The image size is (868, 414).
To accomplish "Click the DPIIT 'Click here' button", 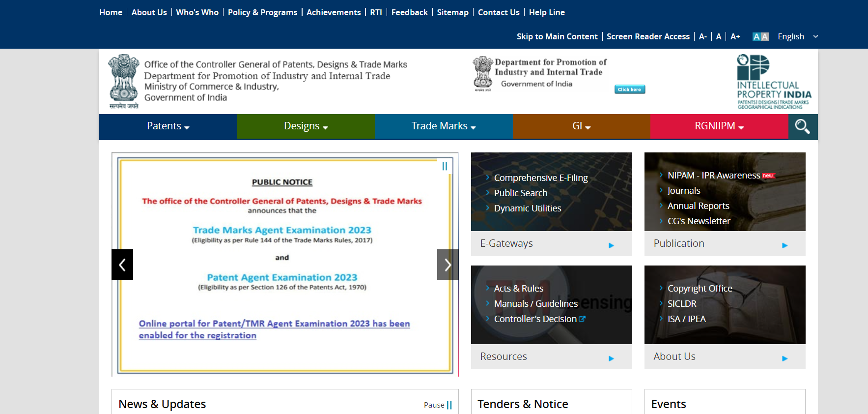I will [x=630, y=89].
